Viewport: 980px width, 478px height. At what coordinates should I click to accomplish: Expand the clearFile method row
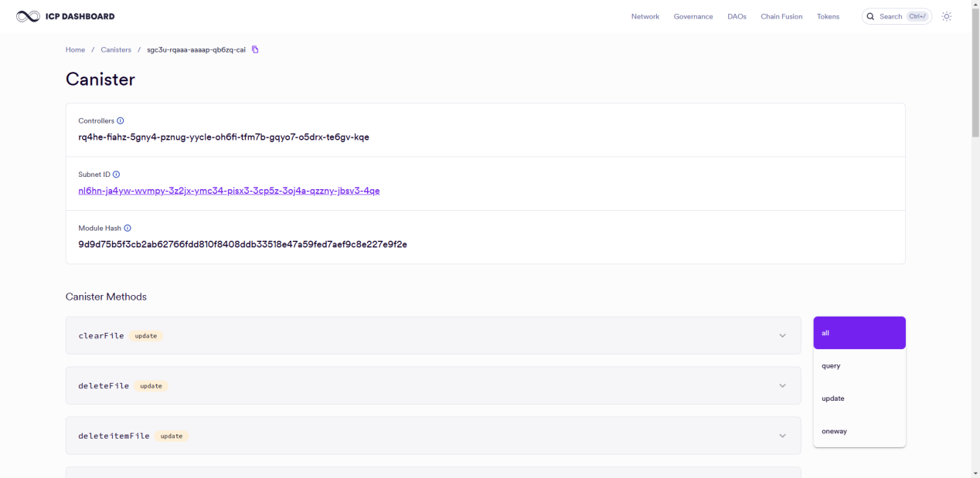click(433, 335)
